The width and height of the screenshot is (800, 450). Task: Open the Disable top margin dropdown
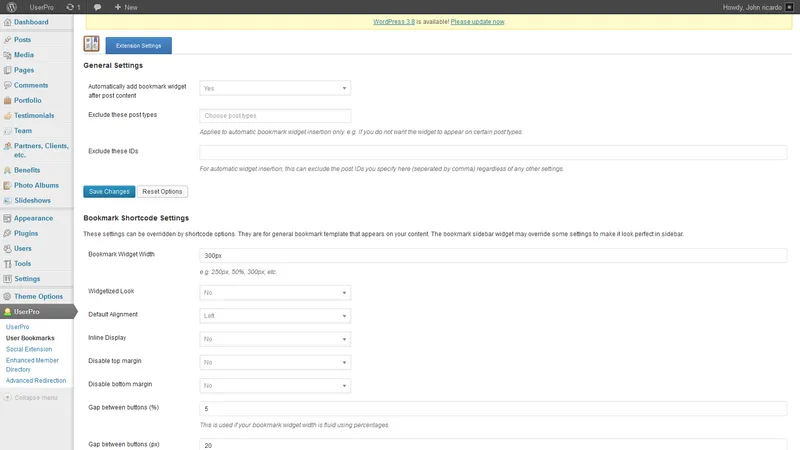tap(275, 362)
